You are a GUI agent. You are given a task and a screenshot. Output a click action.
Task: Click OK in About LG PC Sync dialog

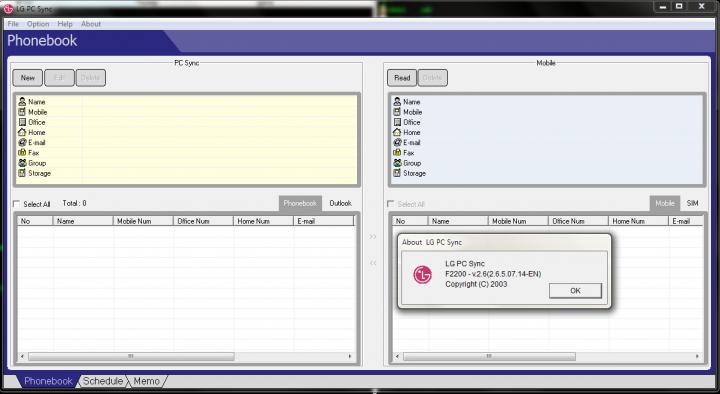(x=575, y=291)
